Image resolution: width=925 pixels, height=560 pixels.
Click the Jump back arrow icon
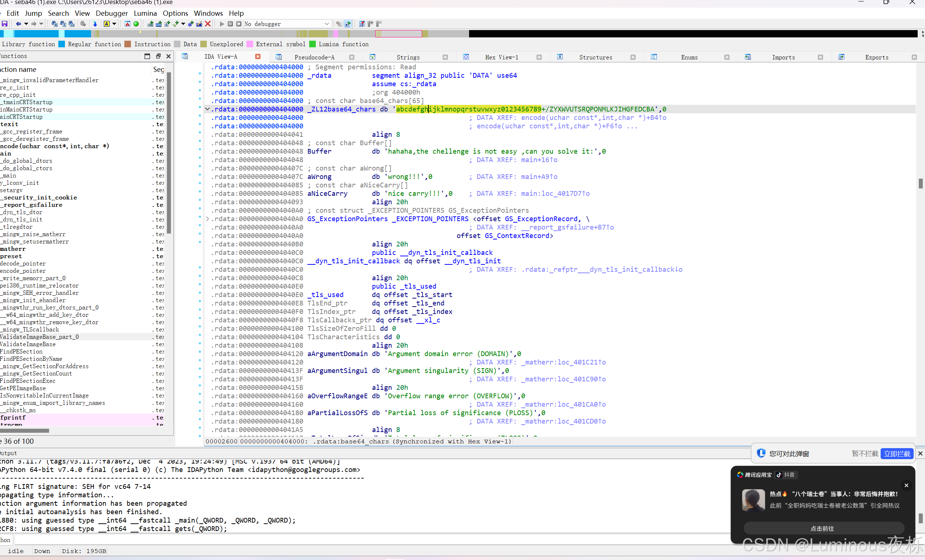coord(18,23)
